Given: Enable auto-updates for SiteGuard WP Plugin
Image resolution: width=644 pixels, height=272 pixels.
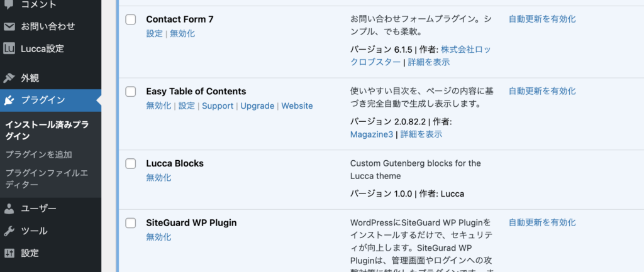Looking at the screenshot, I should point(542,222).
